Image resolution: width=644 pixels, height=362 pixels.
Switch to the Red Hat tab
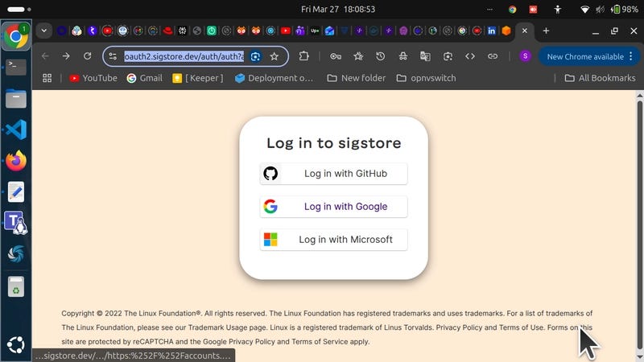click(167, 31)
